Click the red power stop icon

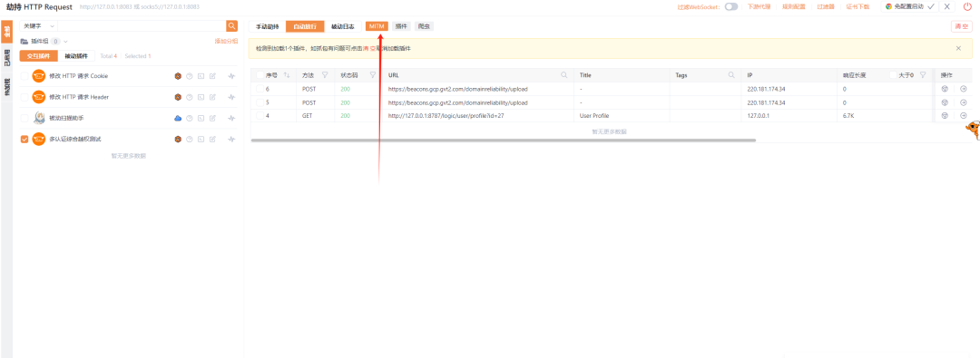point(967,6)
